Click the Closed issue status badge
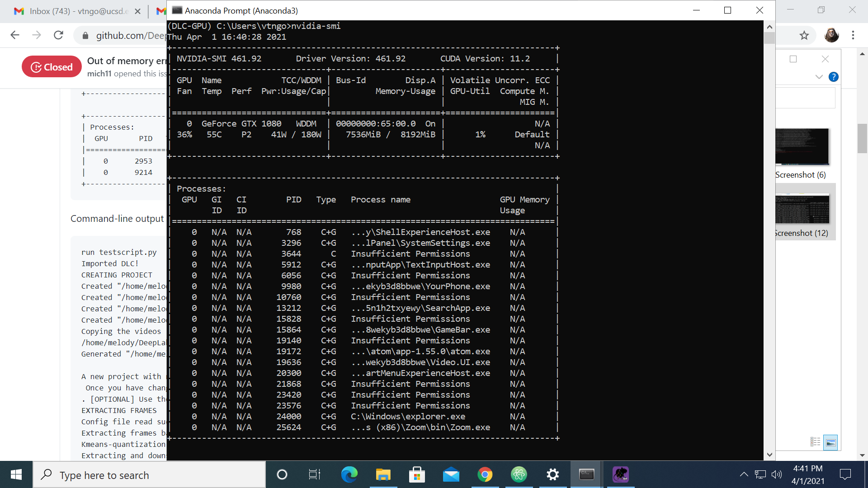This screenshot has height=488, width=868. pyautogui.click(x=52, y=66)
